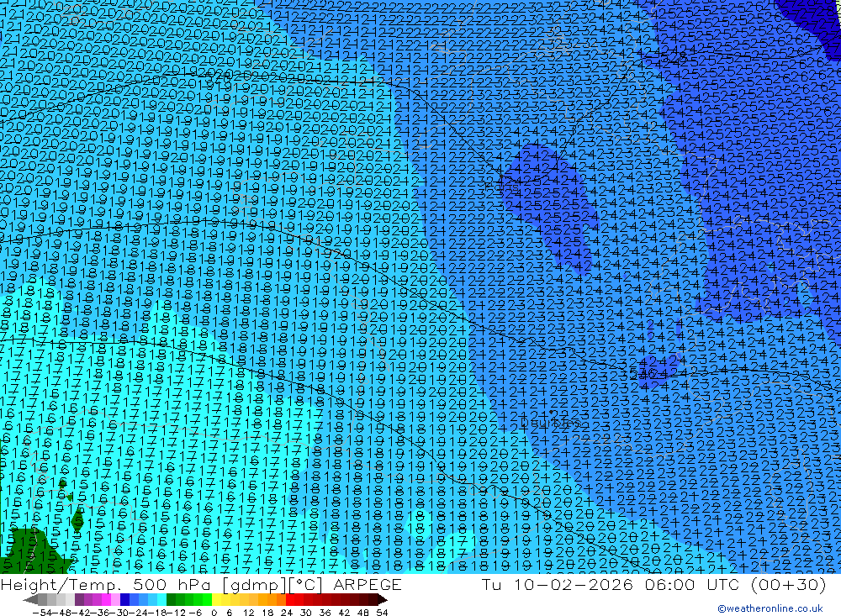Image resolution: width=841 pixels, height=616 pixels.
Task: Pick the first yellow legend swatch above 0
Action: tap(217, 600)
